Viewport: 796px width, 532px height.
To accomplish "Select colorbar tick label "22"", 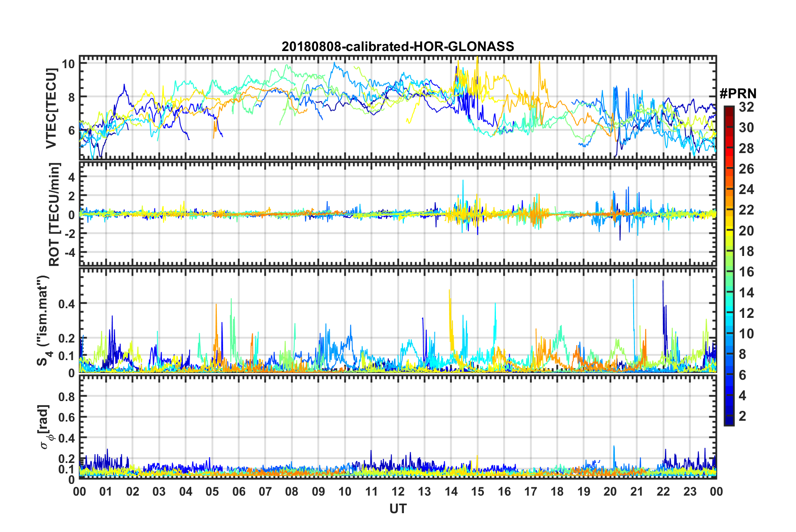I will click(746, 210).
